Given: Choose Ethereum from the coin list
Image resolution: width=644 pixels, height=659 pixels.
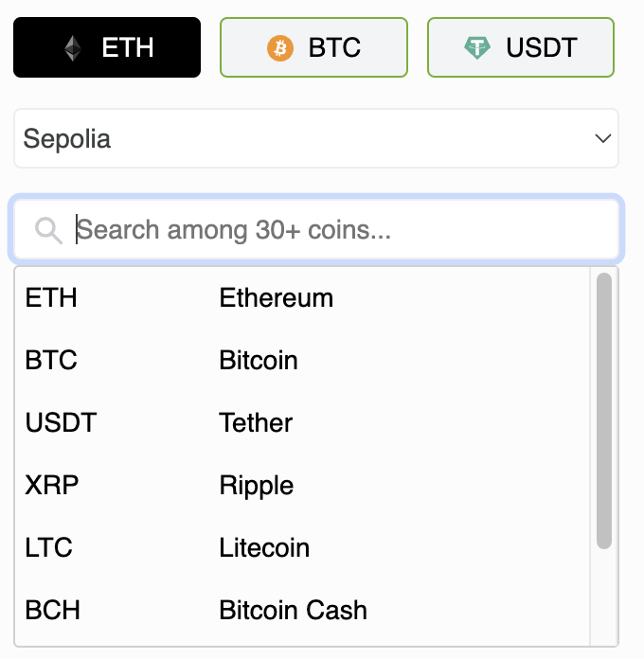Looking at the screenshot, I should pyautogui.click(x=302, y=298).
